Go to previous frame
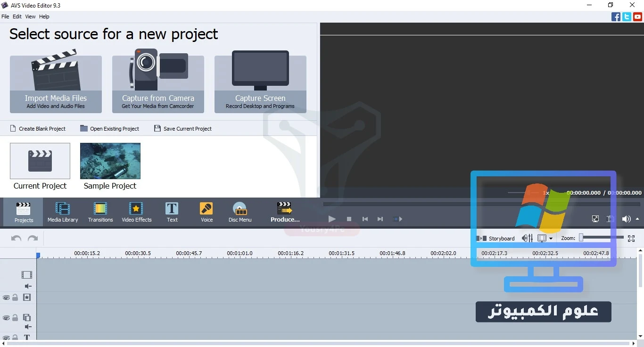This screenshot has width=644, height=347. coord(365,219)
